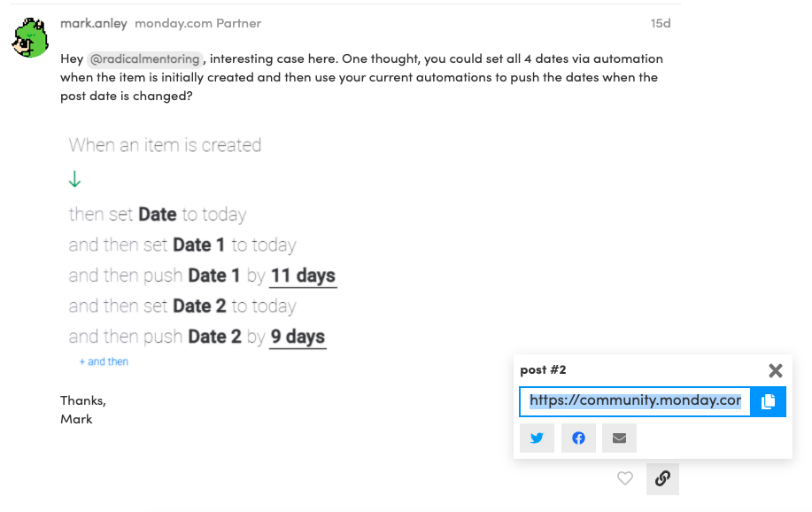The width and height of the screenshot is (812, 512).
Task: Open mark.anley's profile via username
Action: (x=94, y=23)
